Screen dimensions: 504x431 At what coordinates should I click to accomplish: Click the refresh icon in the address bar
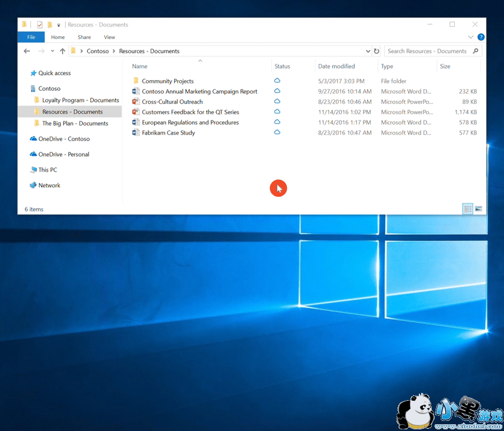tap(376, 51)
